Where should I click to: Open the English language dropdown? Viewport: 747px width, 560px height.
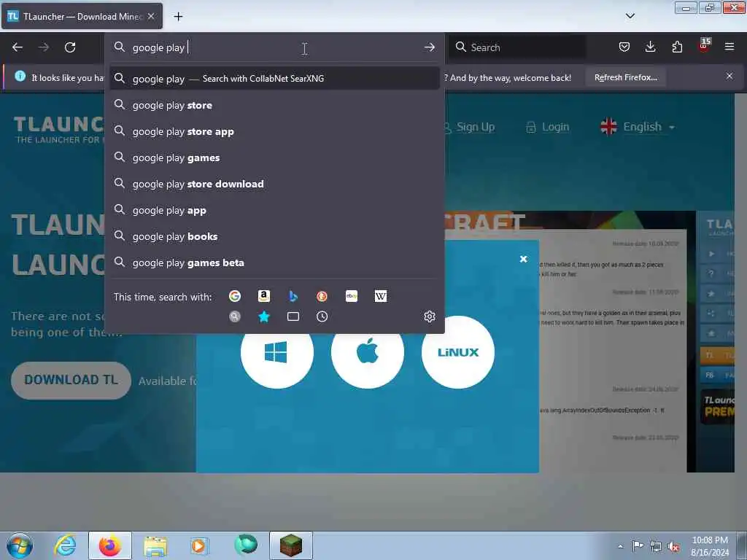(x=638, y=127)
